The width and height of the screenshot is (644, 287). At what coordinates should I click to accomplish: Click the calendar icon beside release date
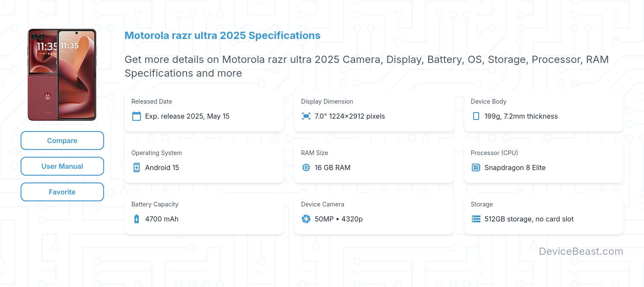pyautogui.click(x=137, y=116)
